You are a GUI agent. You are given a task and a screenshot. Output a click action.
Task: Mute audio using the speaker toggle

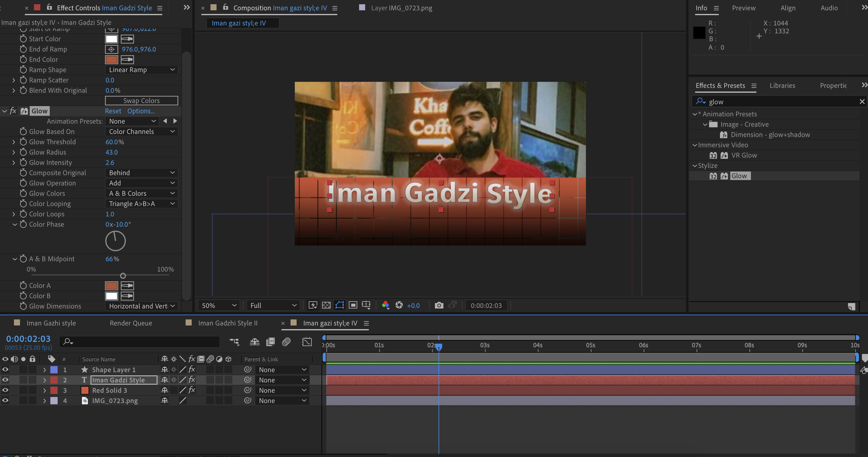pos(15,359)
